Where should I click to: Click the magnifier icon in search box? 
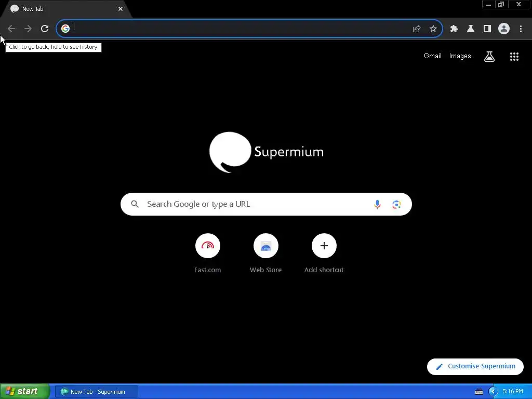135,204
